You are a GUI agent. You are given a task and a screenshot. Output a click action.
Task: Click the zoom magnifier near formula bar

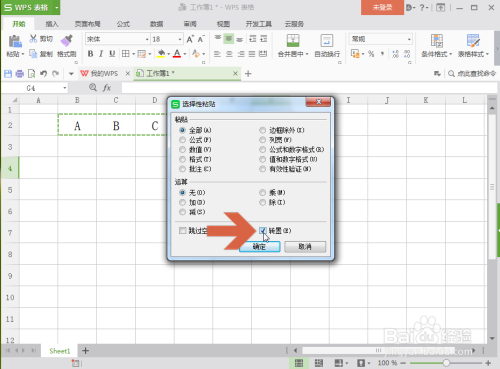(93, 87)
